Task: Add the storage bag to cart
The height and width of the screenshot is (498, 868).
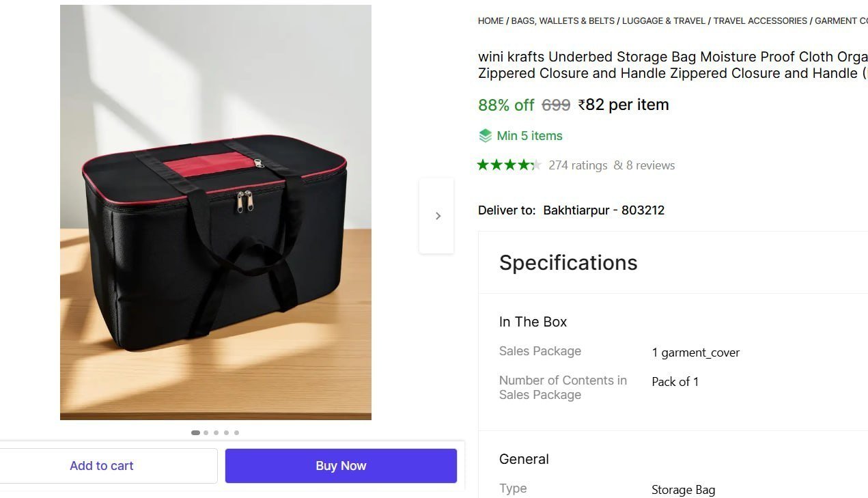Action: pos(102,466)
